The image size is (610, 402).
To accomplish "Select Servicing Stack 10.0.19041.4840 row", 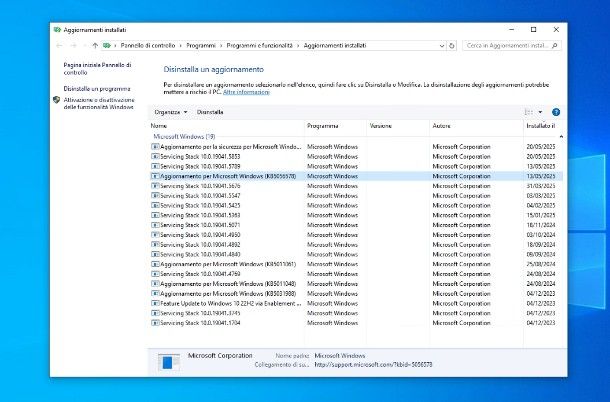I will (x=355, y=255).
